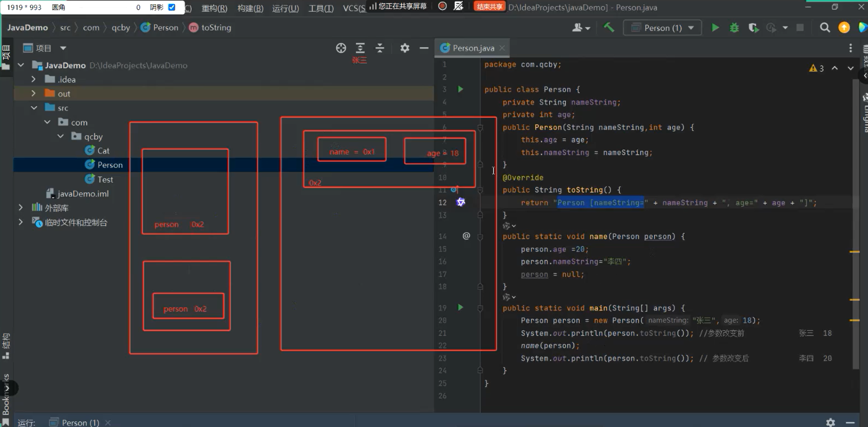Viewport: 868px width, 427px height.
Task: Click 结束共享 end sharing button
Action: (489, 6)
